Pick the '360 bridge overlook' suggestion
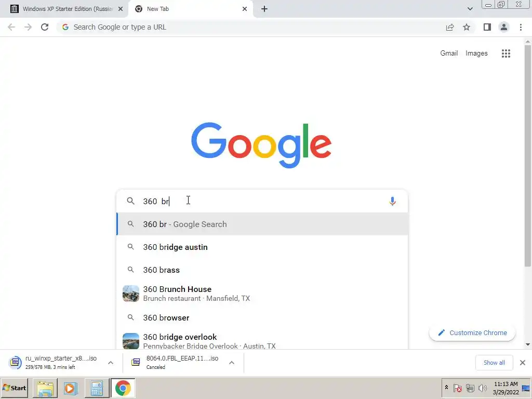Screen dimensions: 532x399 click(262, 341)
